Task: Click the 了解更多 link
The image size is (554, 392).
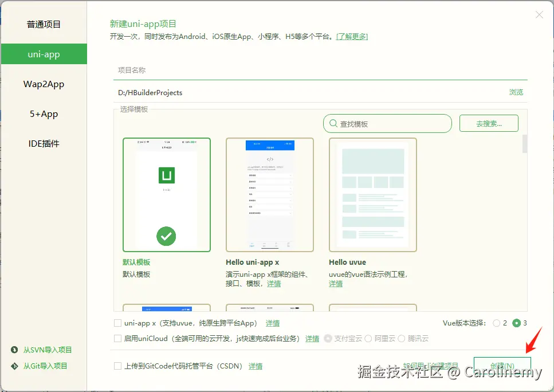Action: click(x=352, y=37)
